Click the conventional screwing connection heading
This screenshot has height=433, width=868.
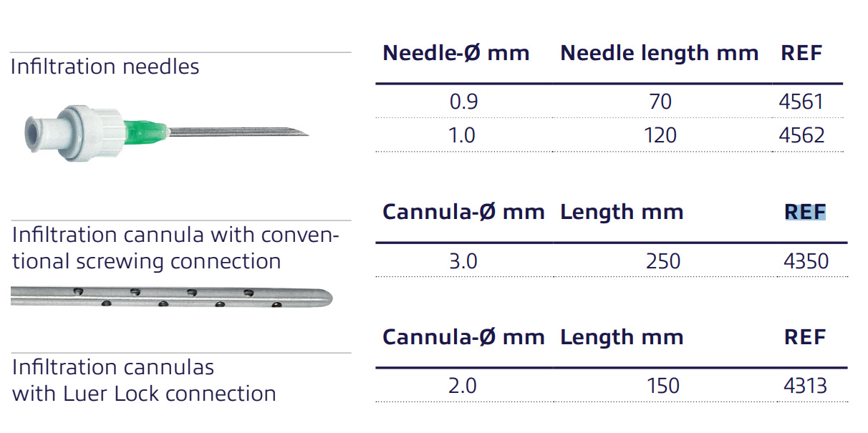point(175,248)
